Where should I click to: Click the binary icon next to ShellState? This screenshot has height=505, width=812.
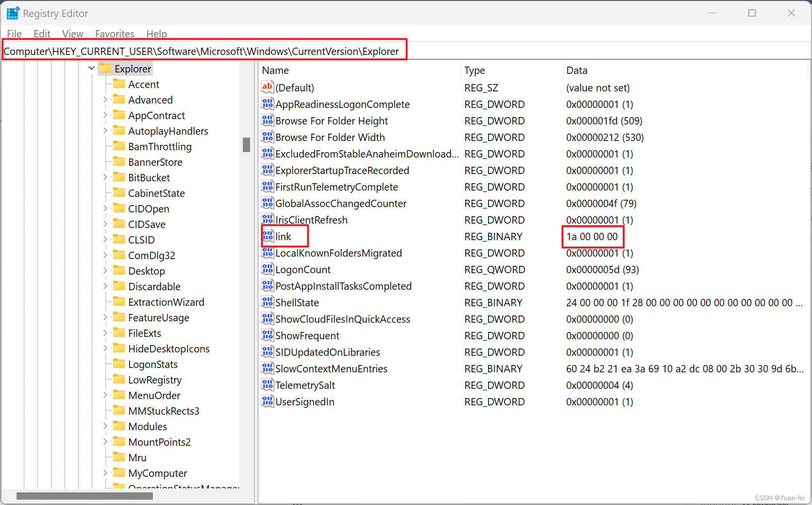(x=268, y=302)
